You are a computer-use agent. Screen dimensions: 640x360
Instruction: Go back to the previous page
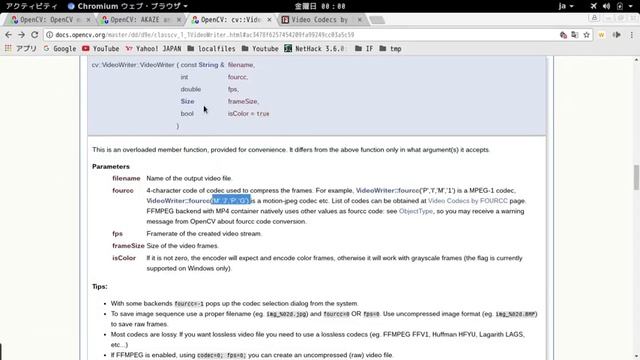click(8, 35)
